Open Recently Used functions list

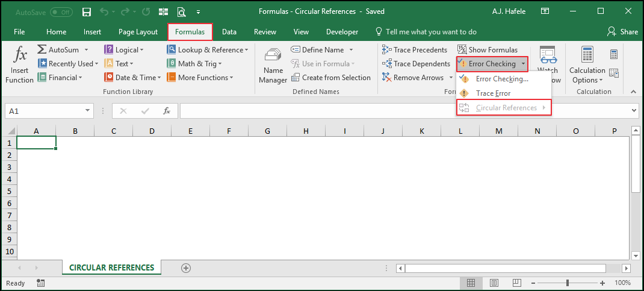(68, 64)
